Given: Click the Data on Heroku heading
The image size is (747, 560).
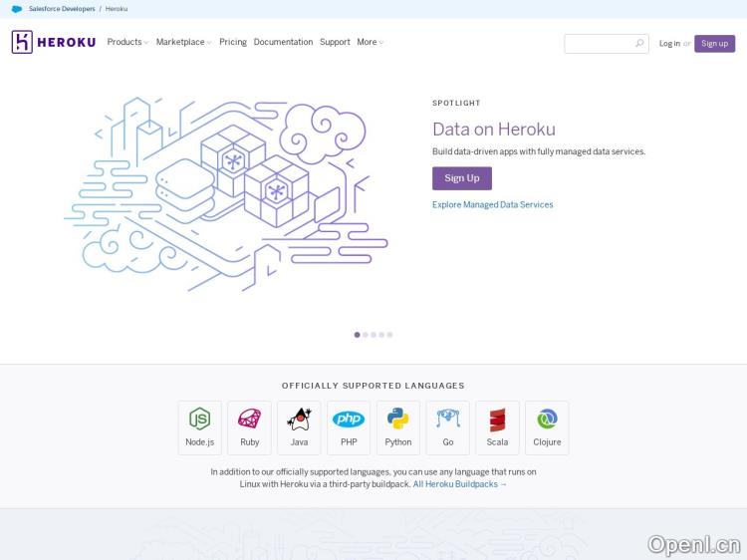Looking at the screenshot, I should coord(494,130).
